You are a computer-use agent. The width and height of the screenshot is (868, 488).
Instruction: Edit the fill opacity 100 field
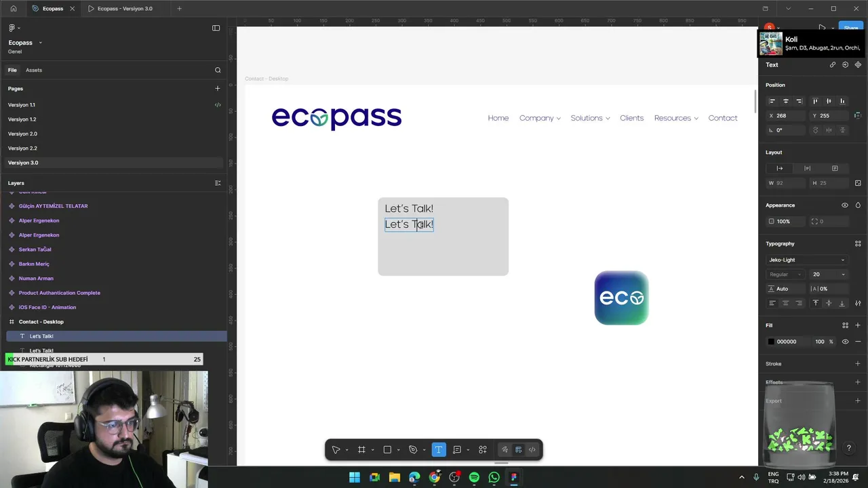click(820, 342)
